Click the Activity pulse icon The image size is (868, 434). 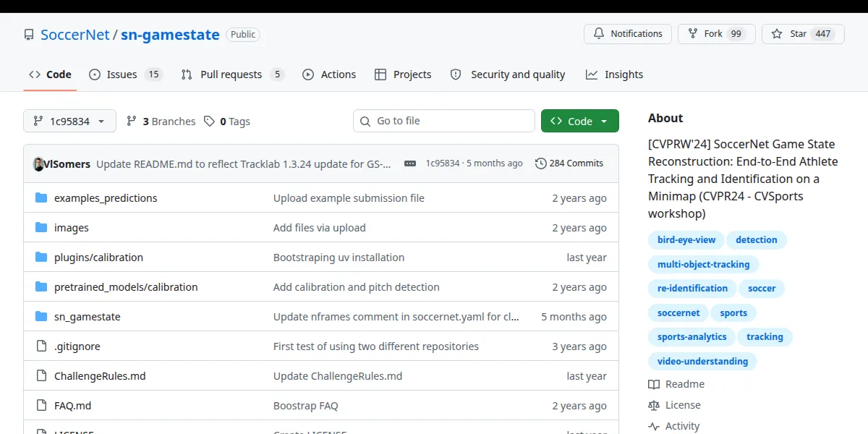[x=654, y=426]
